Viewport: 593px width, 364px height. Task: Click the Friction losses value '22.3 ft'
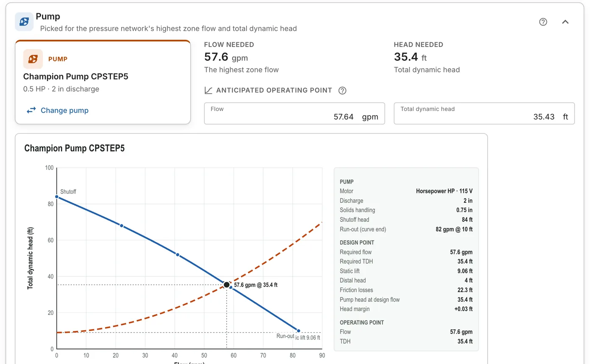pyautogui.click(x=465, y=290)
